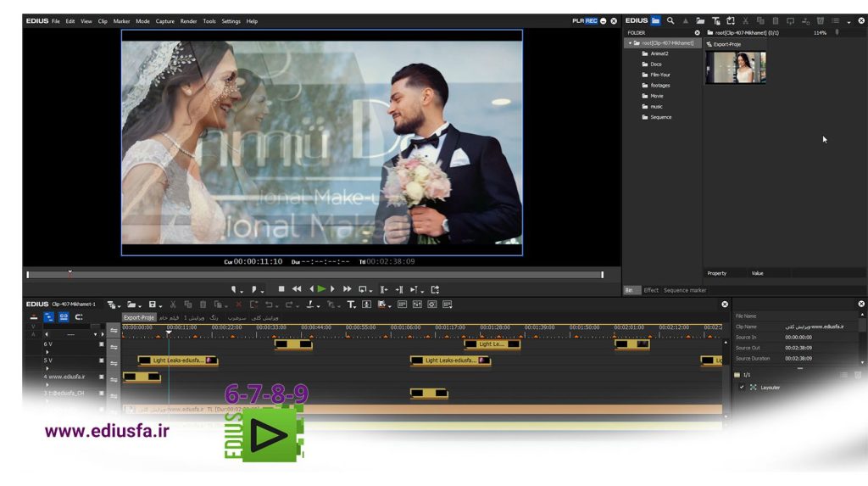The image size is (868, 486).
Task: Click the Stop playback button
Action: click(281, 288)
